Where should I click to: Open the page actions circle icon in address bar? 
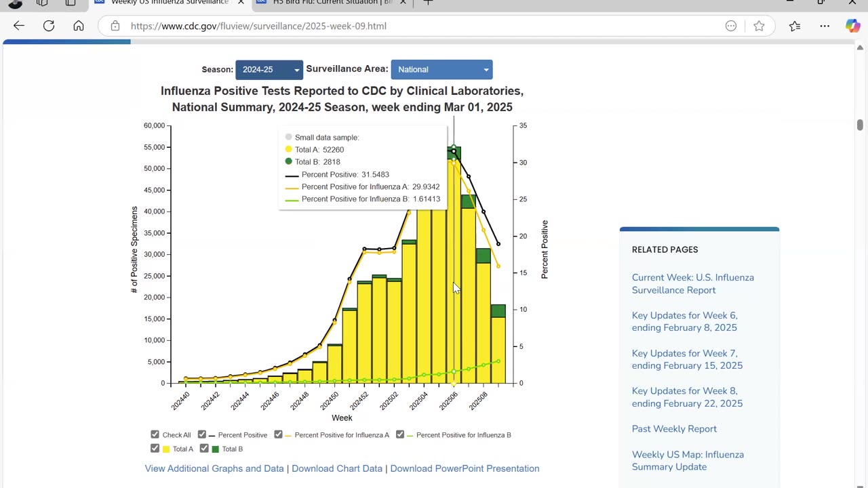pos(731,26)
